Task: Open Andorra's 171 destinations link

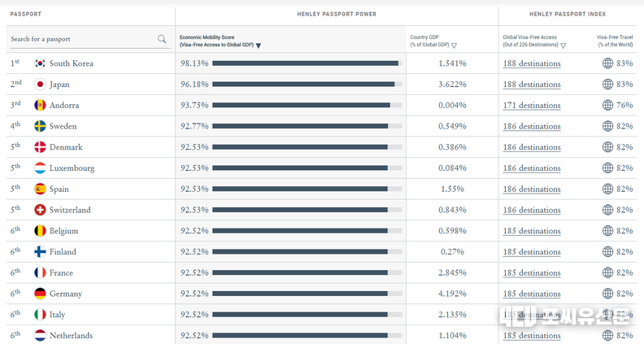Action: (x=531, y=106)
